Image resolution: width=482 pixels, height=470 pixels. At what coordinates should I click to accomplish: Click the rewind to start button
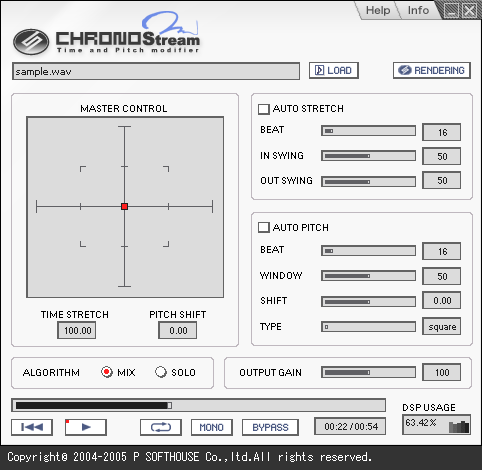coord(32,427)
